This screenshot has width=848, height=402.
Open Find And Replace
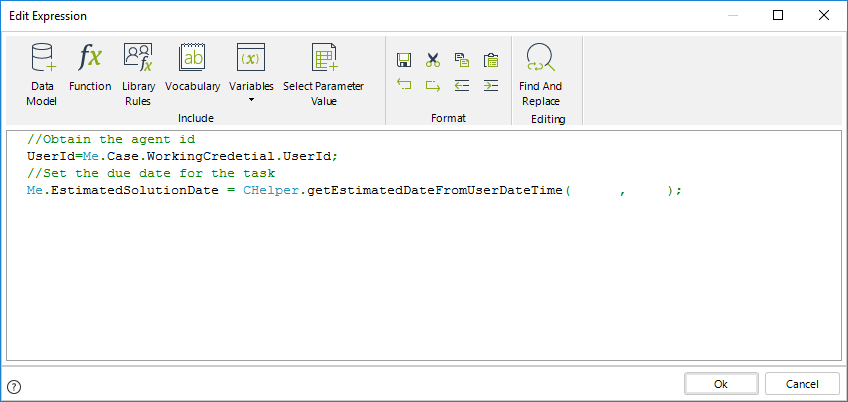point(540,73)
